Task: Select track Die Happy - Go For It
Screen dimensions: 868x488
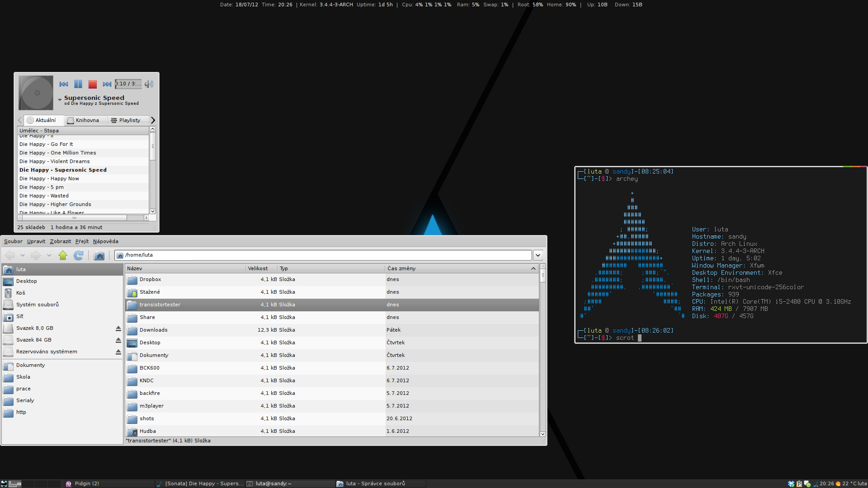Action: click(83, 144)
